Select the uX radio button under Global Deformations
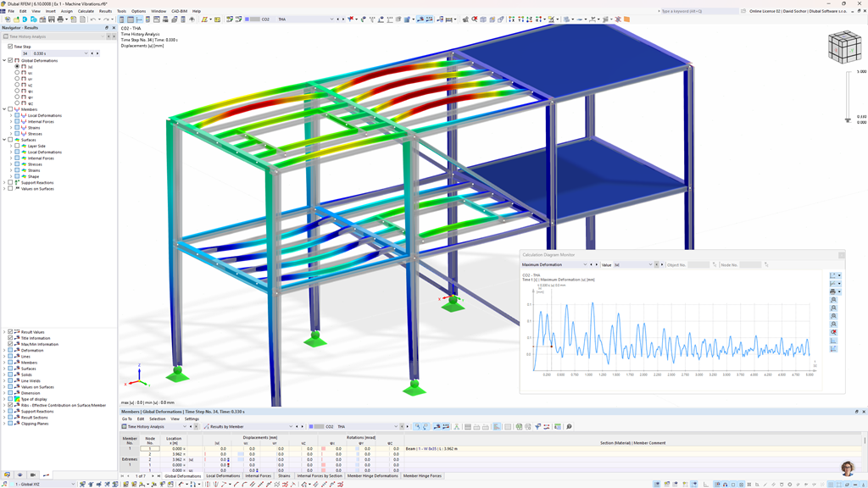 tap(17, 73)
